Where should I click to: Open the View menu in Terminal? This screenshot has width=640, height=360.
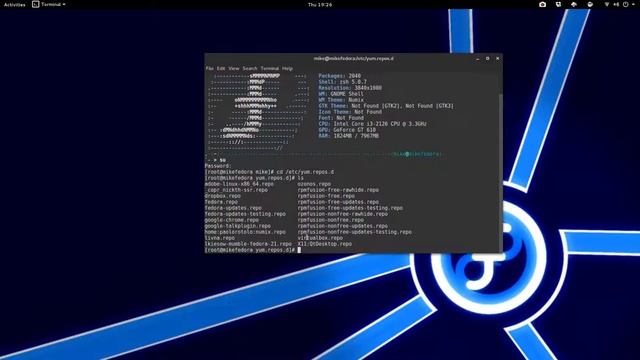click(233, 69)
